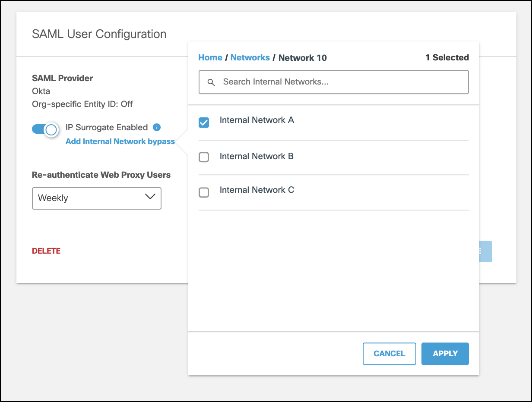Focus the Search Internal Networks field
Image resolution: width=532 pixels, height=402 pixels.
click(x=341, y=82)
